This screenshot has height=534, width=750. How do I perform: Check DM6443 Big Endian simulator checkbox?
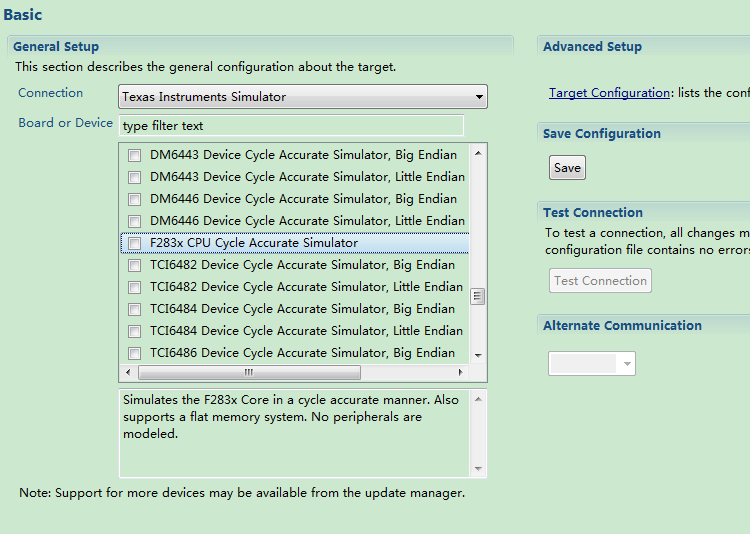point(134,155)
